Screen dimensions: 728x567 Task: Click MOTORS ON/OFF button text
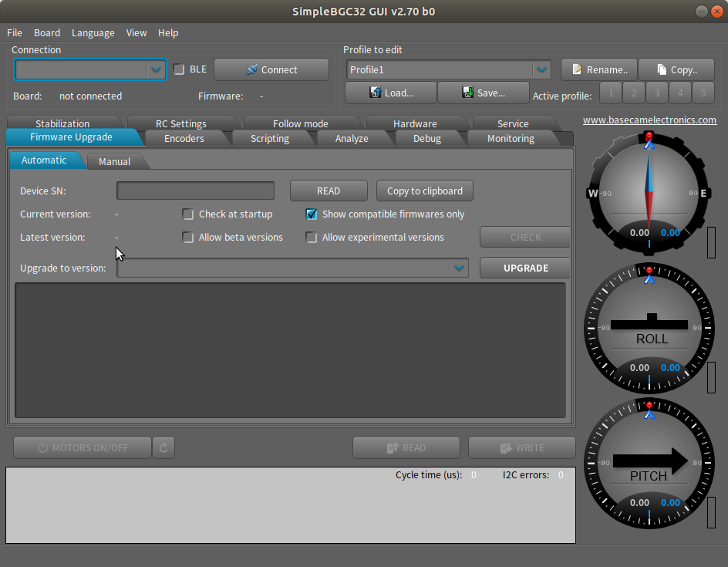tap(90, 447)
